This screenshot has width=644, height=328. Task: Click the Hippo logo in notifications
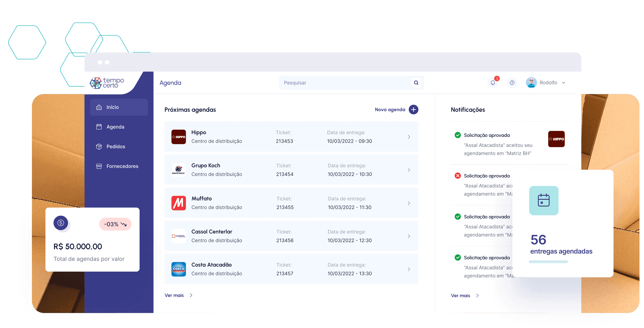(556, 139)
